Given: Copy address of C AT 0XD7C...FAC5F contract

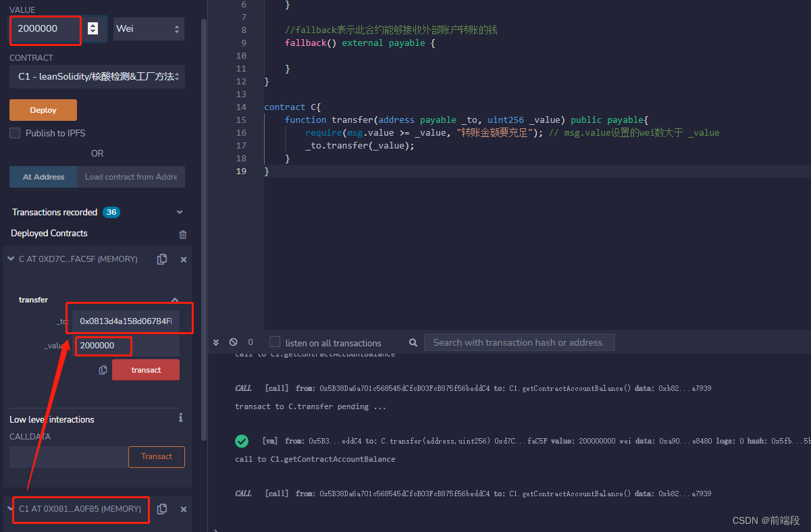Looking at the screenshot, I should pyautogui.click(x=162, y=259).
